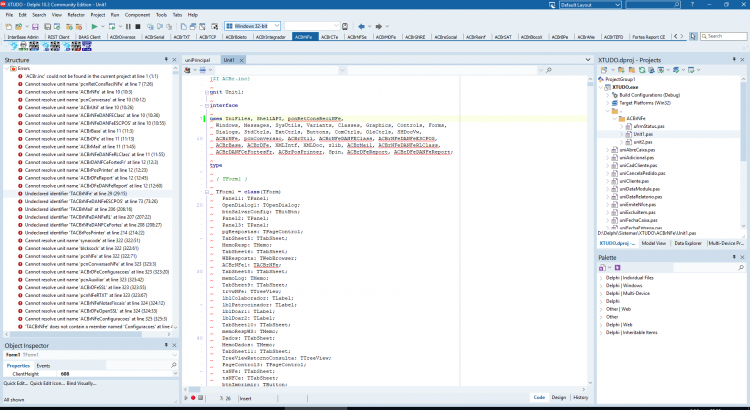Click the code editor vertical scrollbar
Image resolution: width=750 pixels, height=410 pixels.
pyautogui.click(x=590, y=231)
